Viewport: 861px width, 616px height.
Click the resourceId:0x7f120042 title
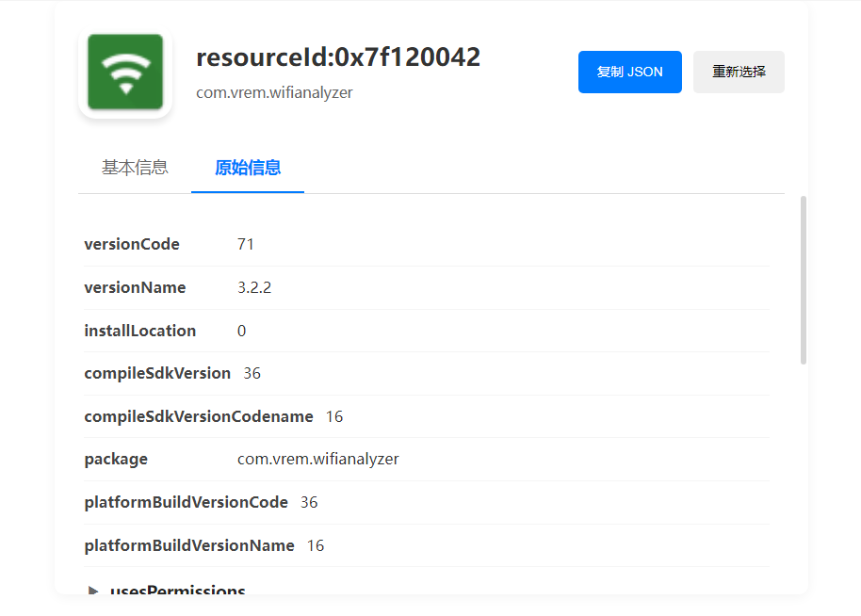(338, 57)
